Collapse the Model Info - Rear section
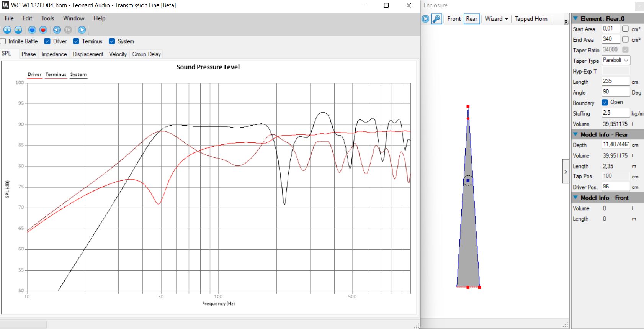Screen dimensions: 644x329 point(575,134)
